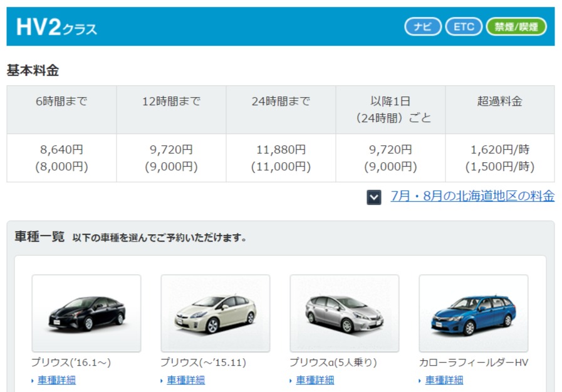Open 車種詳細 link under カローラフィールダーHV

444,380
